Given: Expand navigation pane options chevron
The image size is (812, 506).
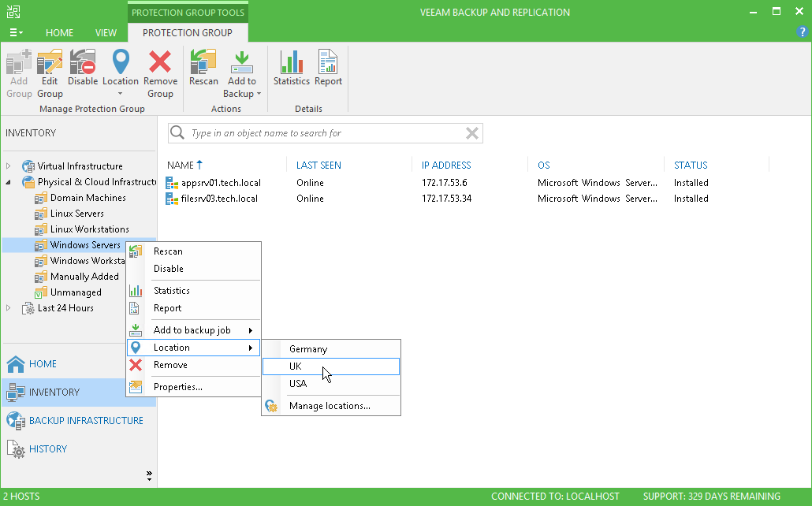Looking at the screenshot, I should 149,476.
